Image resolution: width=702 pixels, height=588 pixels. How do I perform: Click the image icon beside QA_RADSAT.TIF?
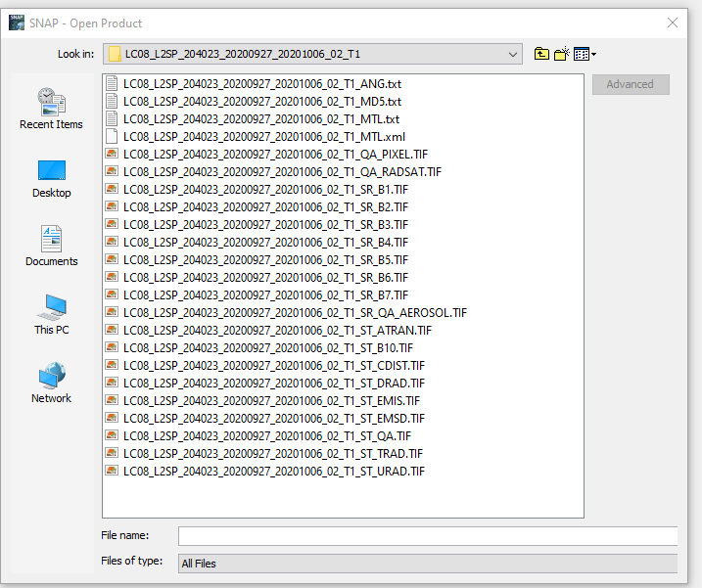click(112, 171)
